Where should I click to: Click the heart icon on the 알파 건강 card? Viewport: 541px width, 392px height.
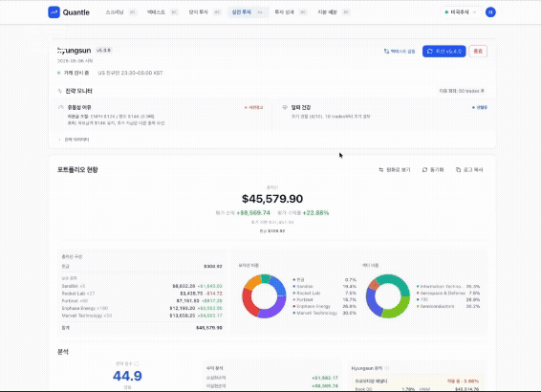285,107
